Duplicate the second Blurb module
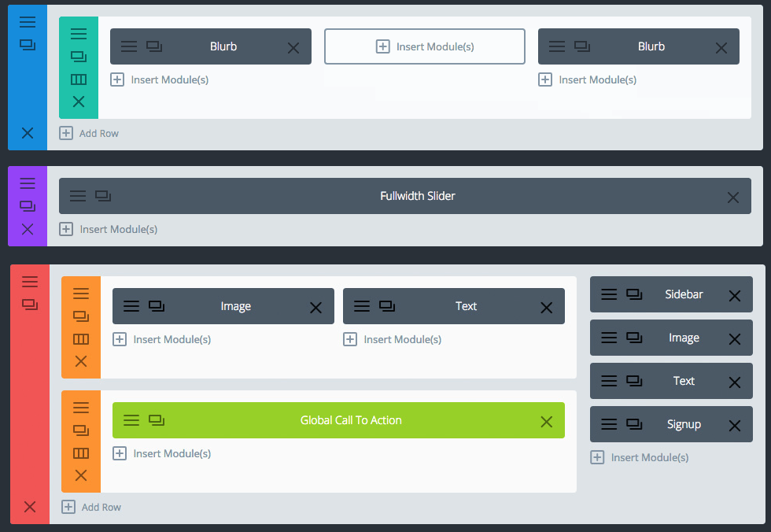The height and width of the screenshot is (532, 771). pos(584,46)
